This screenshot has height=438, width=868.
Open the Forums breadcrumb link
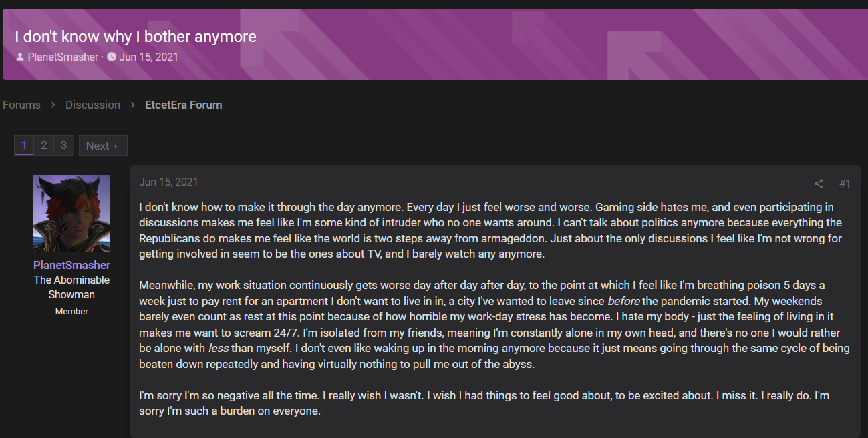point(21,105)
